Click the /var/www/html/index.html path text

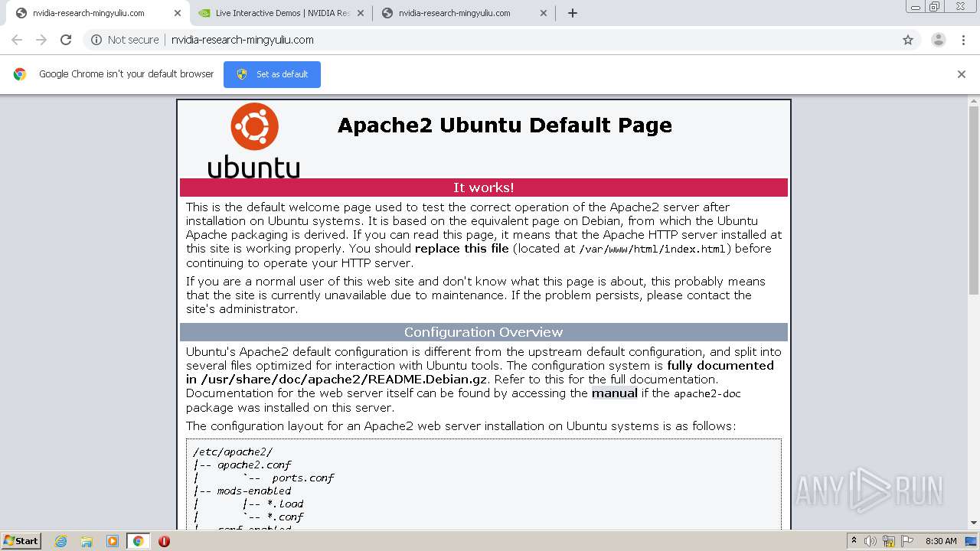click(x=652, y=249)
